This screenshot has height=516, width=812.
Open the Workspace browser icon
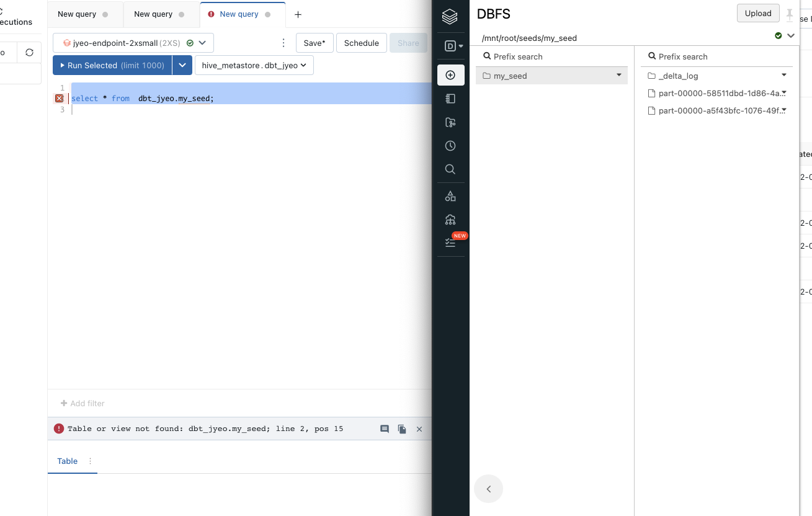click(450, 98)
